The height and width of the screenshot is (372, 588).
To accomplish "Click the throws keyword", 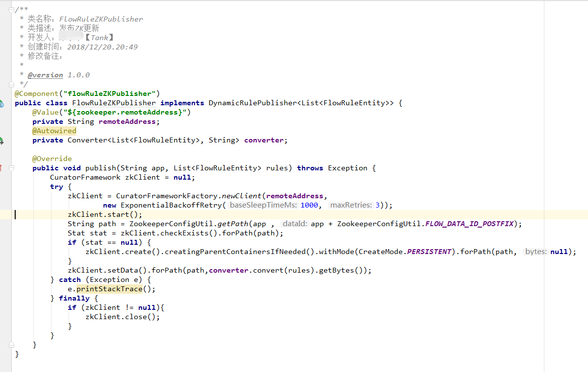I will [x=310, y=168].
